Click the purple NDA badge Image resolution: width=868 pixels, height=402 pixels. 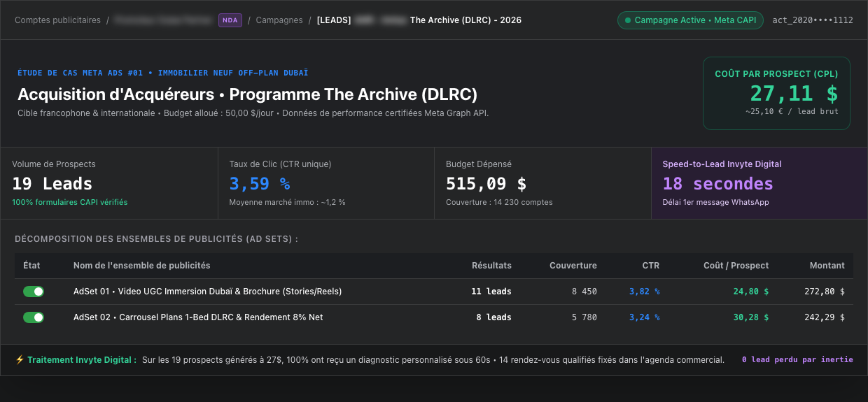pyautogui.click(x=230, y=20)
